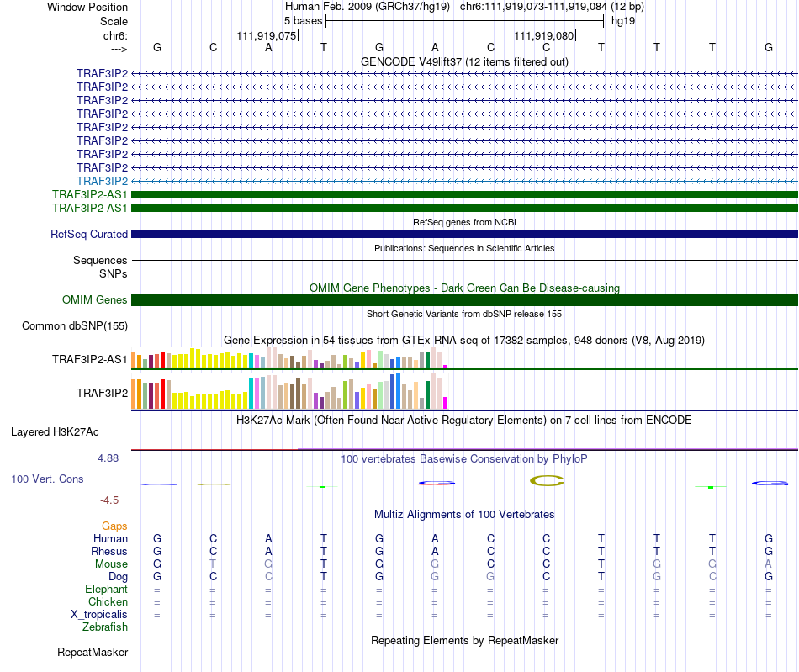Click the Mouse species row label
Screen dimensions: 799x672
coord(111,564)
